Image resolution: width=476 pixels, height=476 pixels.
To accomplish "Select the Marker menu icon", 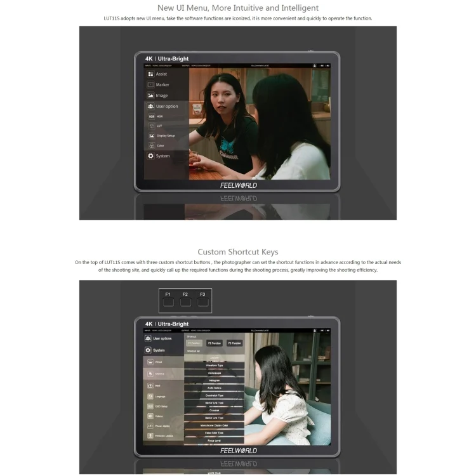I will click(150, 85).
